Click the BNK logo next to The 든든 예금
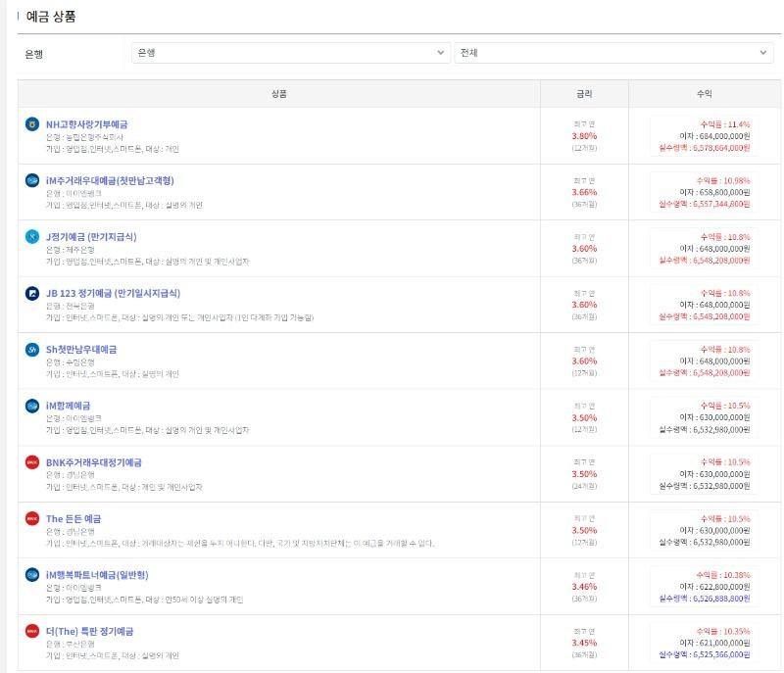This screenshot has width=784, height=673. [x=32, y=518]
